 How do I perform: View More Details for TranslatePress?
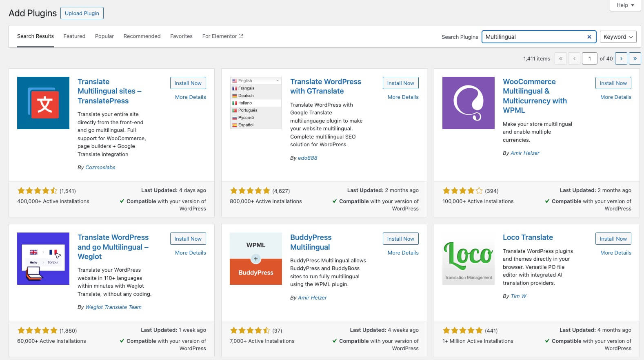coord(191,97)
